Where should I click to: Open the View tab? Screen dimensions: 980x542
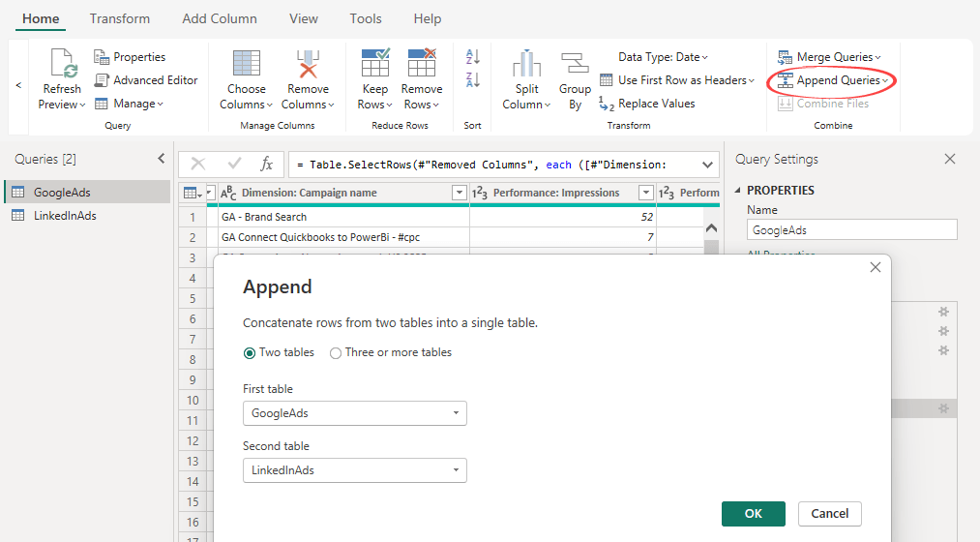(x=304, y=18)
